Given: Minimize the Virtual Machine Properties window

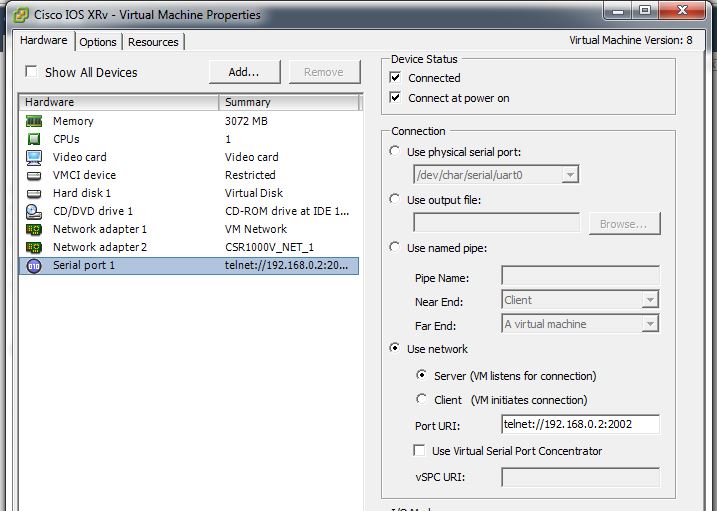Looking at the screenshot, I should point(618,10).
